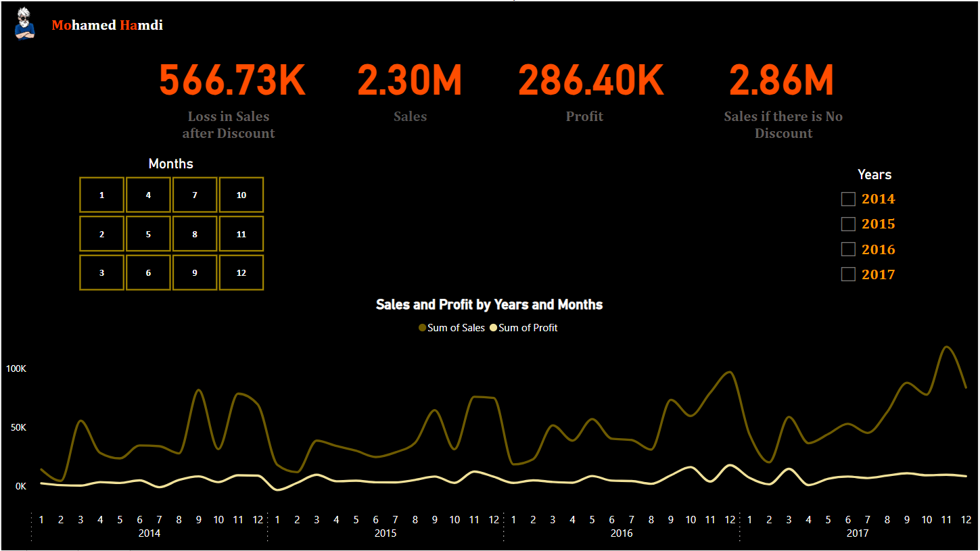Tick the 2017 year checkbox

pyautogui.click(x=848, y=274)
